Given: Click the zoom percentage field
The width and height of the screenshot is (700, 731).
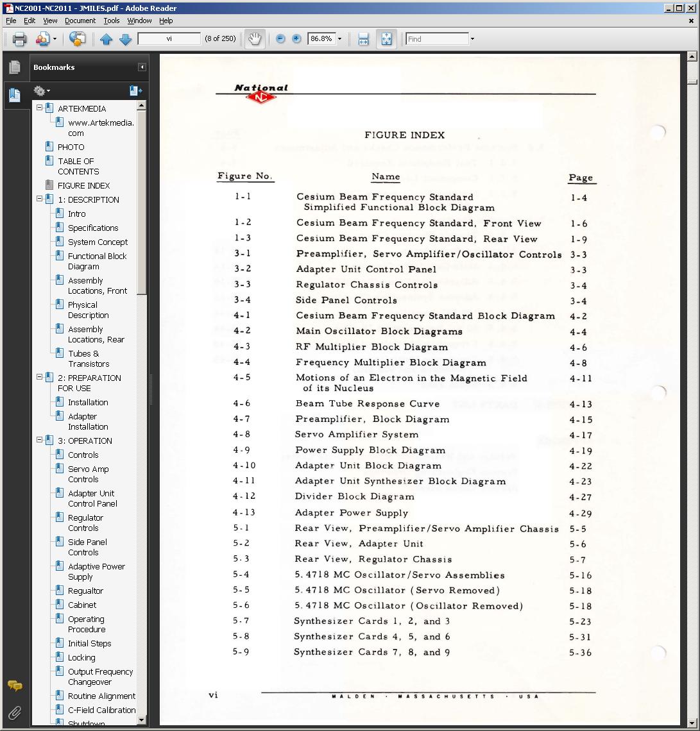Looking at the screenshot, I should [x=321, y=38].
